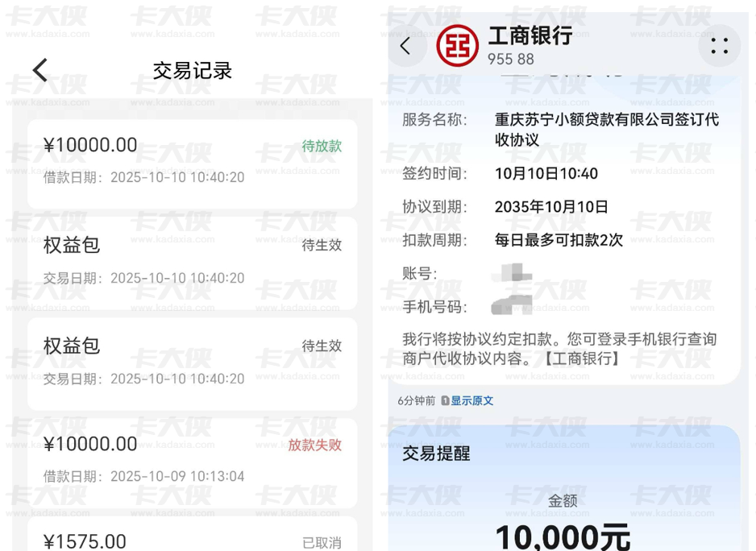756x551 pixels.
Task: Tap the 955 88 sender number
Action: tap(510, 59)
